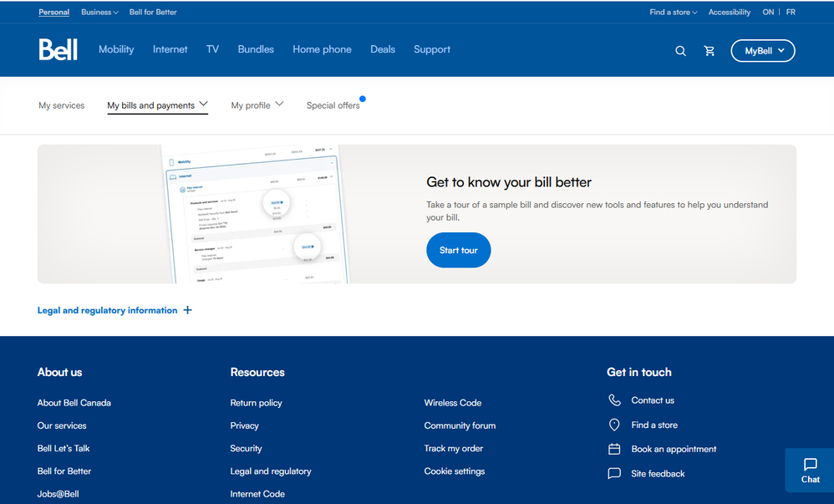Screen dimensions: 834x504
Task: Go to the My services tab
Action: pos(61,105)
